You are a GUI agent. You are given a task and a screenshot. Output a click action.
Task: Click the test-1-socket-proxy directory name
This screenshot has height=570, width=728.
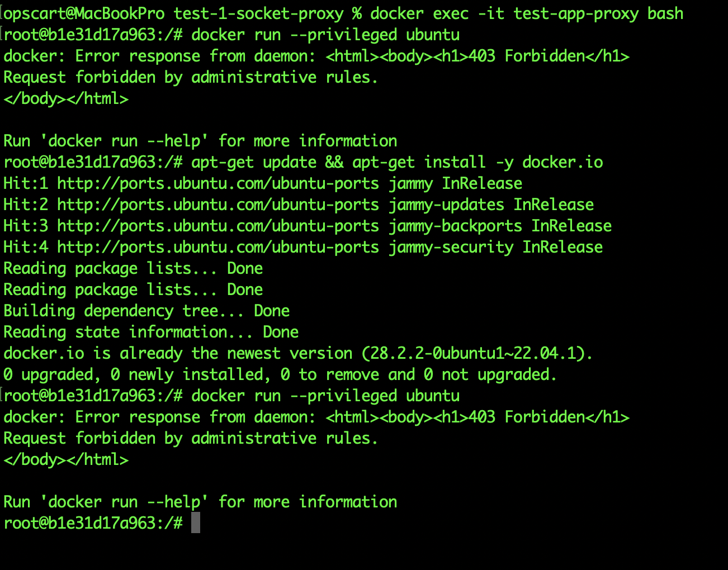coord(258,13)
